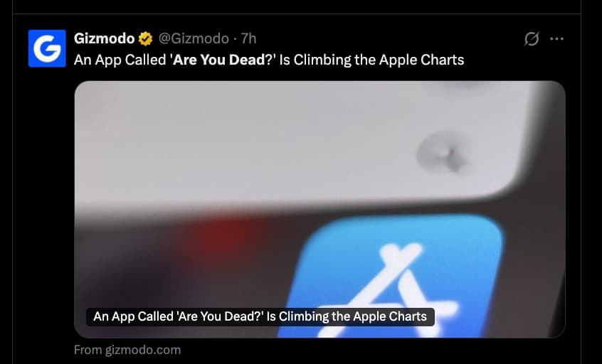Open Grok explain icon on the post
The image size is (602, 364).
[532, 38]
